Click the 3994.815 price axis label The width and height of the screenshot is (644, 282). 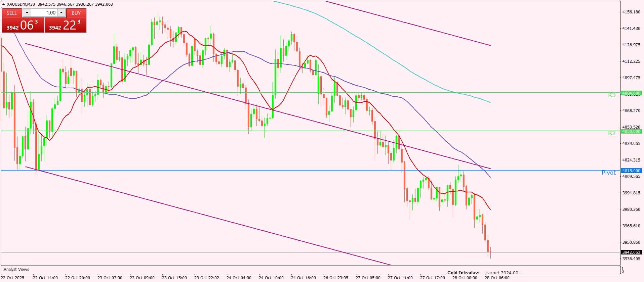click(631, 193)
